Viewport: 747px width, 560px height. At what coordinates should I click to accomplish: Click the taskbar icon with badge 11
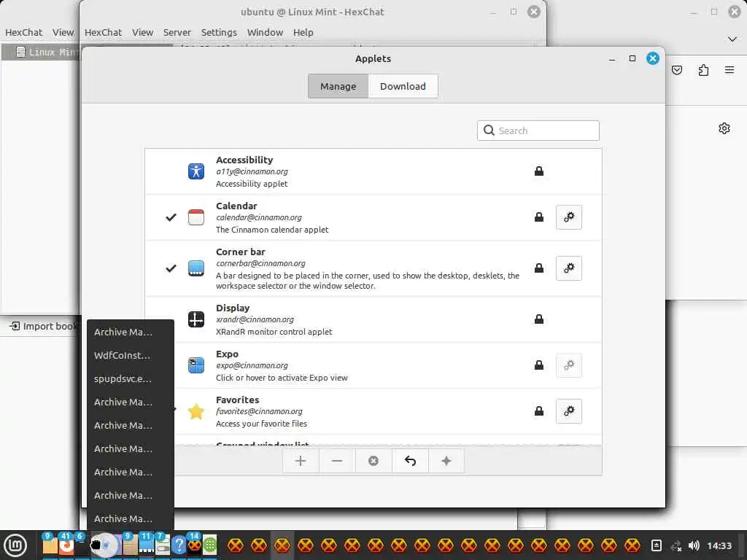click(x=146, y=544)
